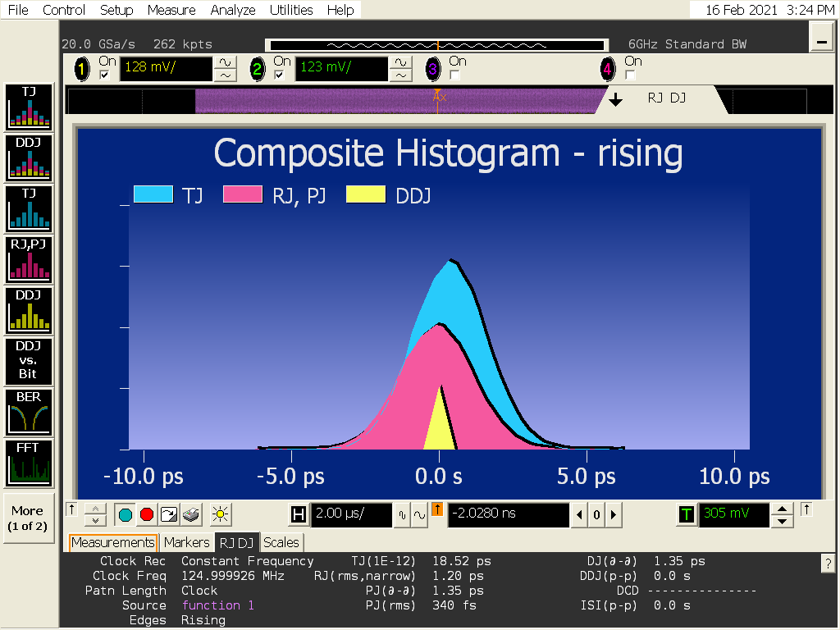
Task: Click the memory bar waveform overview
Action: tap(436, 46)
